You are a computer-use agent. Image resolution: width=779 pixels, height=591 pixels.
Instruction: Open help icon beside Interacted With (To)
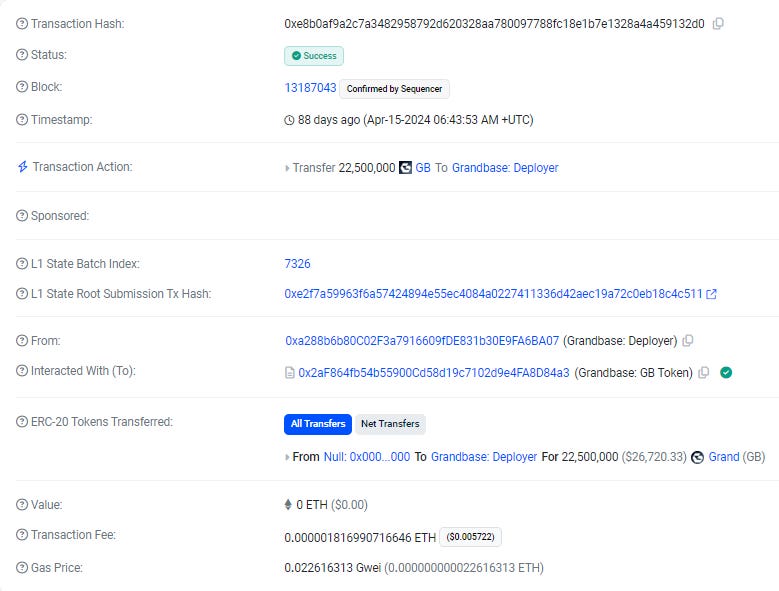22,370
